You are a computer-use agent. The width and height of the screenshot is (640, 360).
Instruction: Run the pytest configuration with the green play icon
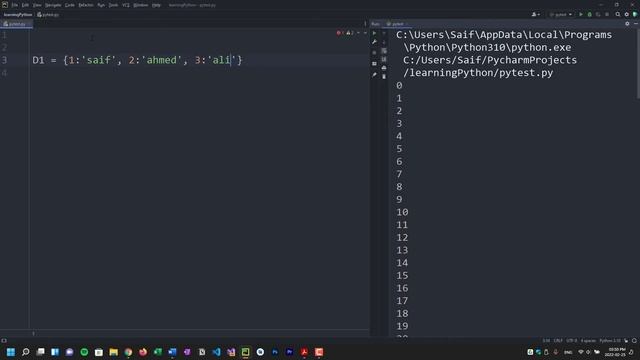(581, 14)
